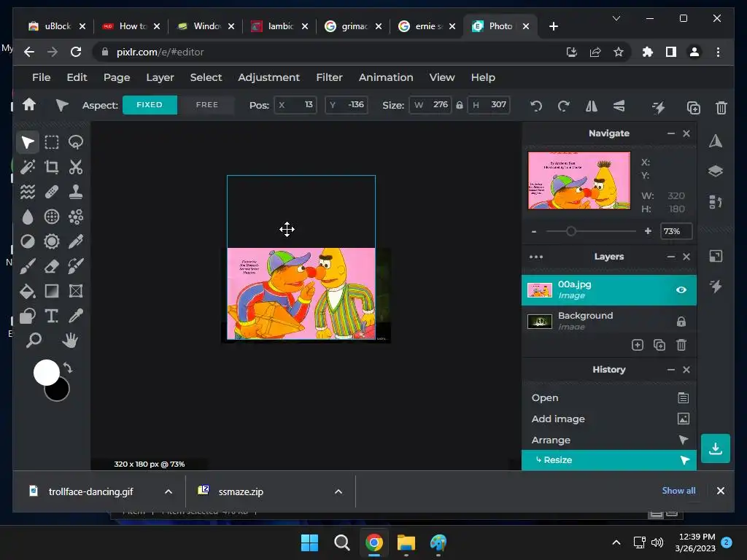The width and height of the screenshot is (747, 560).
Task: Open the Filter menu
Action: [x=329, y=77]
